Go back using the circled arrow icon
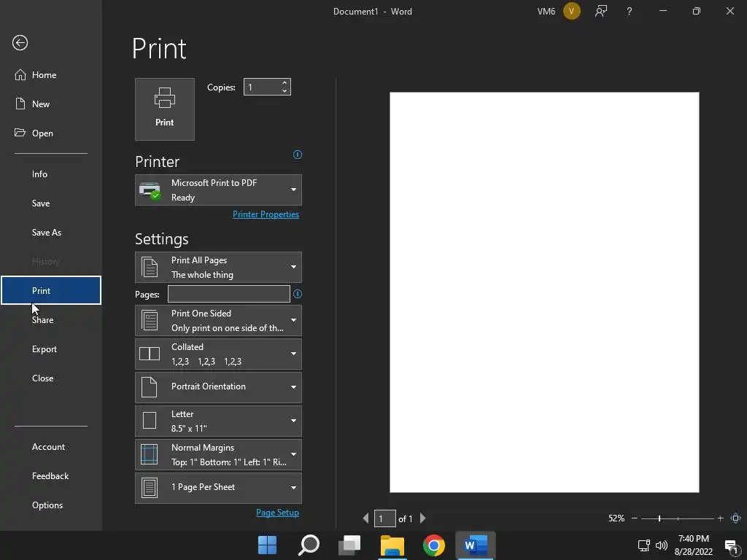 coord(20,43)
